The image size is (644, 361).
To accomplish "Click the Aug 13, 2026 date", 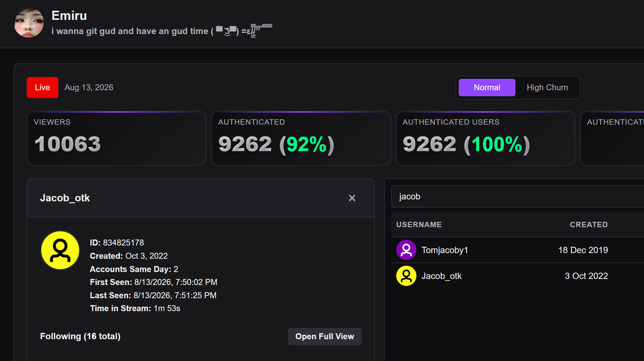I will point(89,87).
